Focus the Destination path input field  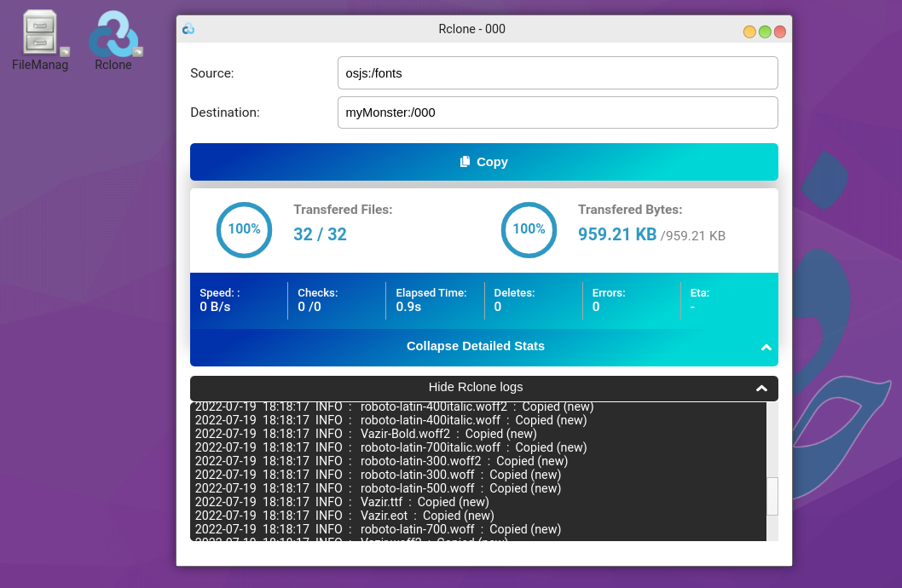558,112
